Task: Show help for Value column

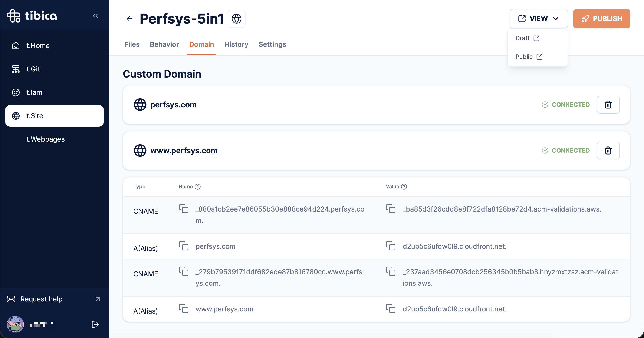Action: pyautogui.click(x=404, y=187)
